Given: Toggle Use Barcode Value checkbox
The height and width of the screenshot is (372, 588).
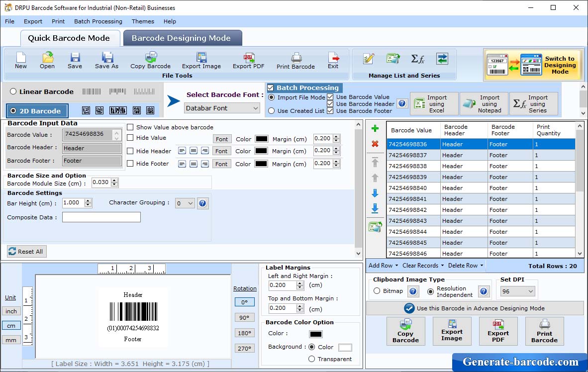Looking at the screenshot, I should click(330, 97).
